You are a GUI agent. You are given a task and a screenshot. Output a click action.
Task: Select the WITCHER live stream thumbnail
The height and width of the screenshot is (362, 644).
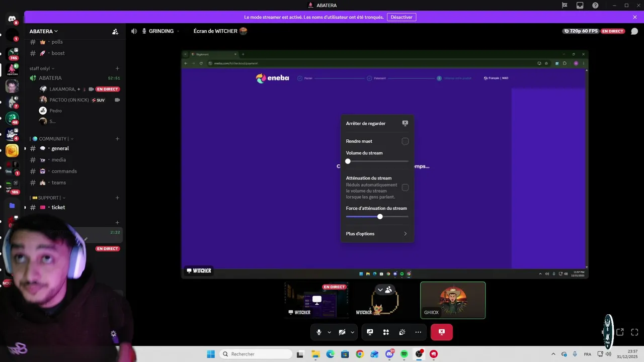(317, 300)
